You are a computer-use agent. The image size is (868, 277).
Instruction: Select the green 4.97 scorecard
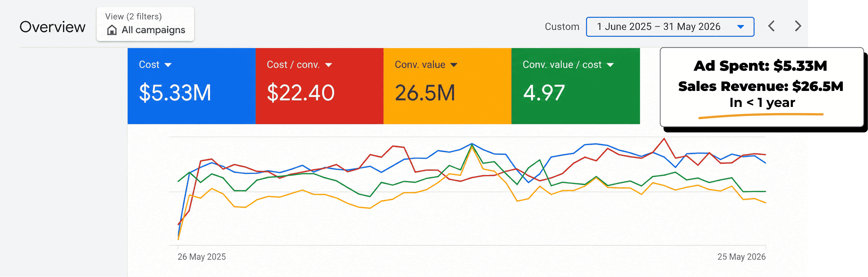(575, 86)
